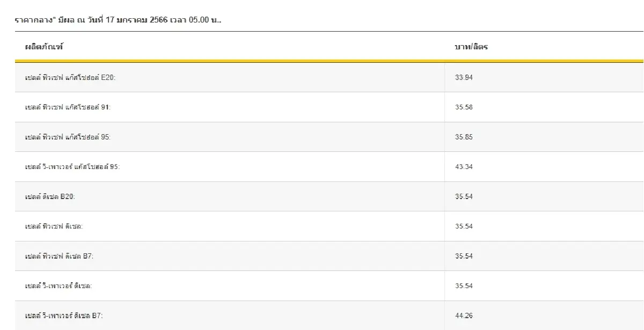Click the 35.58 price cell
This screenshot has width=644, height=330.
point(464,107)
